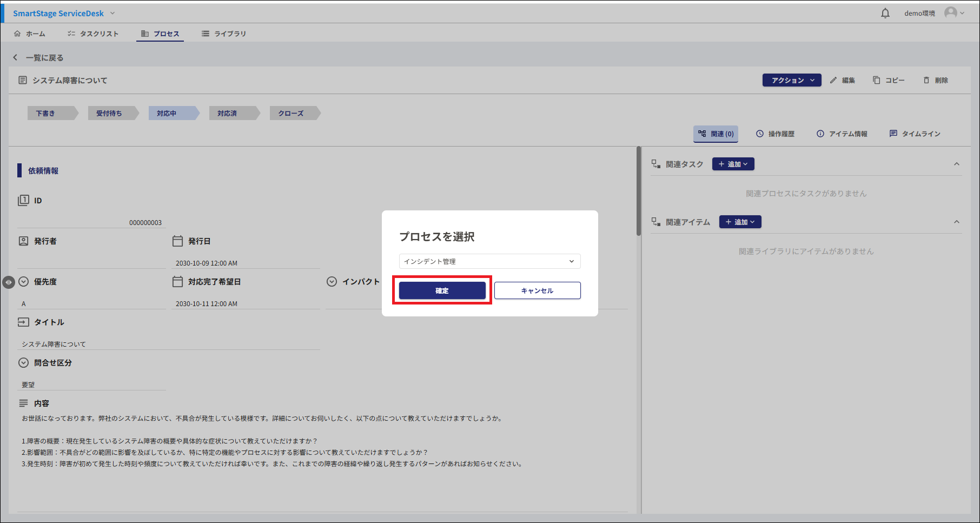This screenshot has height=523, width=980.
Task: Collapse the related items section
Action: pos(956,222)
